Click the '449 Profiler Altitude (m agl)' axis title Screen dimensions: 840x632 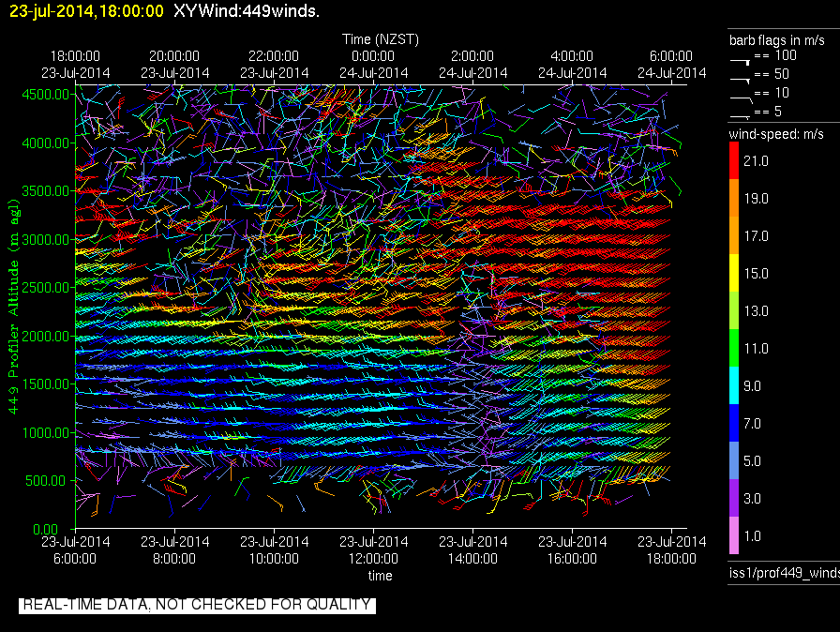pyautogui.click(x=13, y=307)
